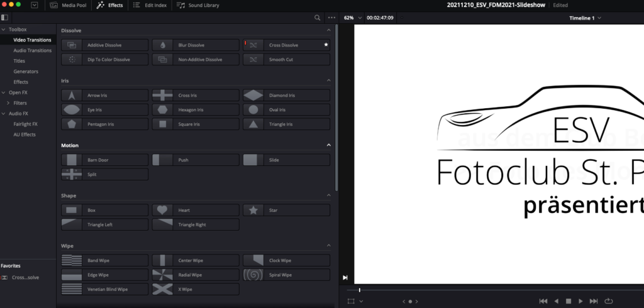Viewport: 644px width, 308px height.
Task: Select the Blur Dissolve transition
Action: pyautogui.click(x=196, y=45)
